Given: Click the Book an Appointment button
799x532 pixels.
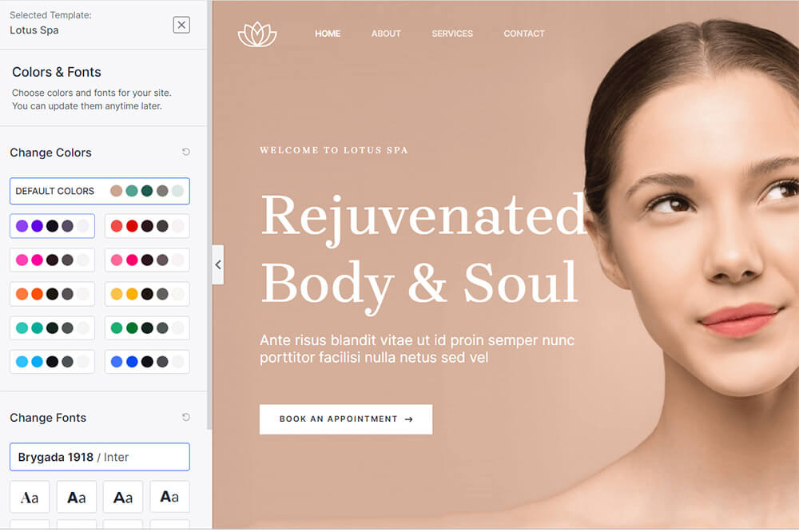Looking at the screenshot, I should pyautogui.click(x=345, y=419).
